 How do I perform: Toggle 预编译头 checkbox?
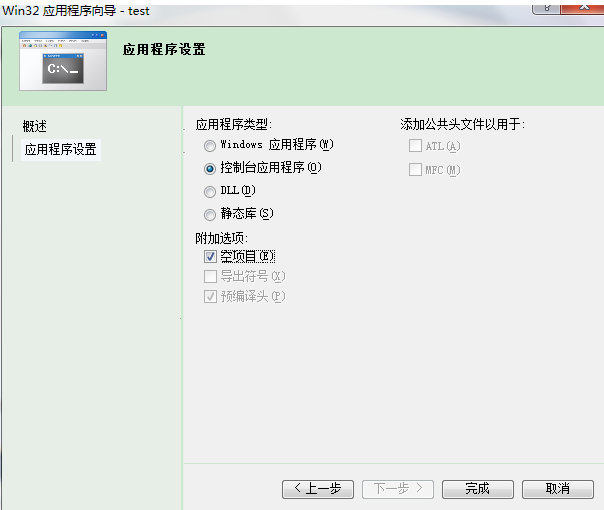click(x=210, y=296)
